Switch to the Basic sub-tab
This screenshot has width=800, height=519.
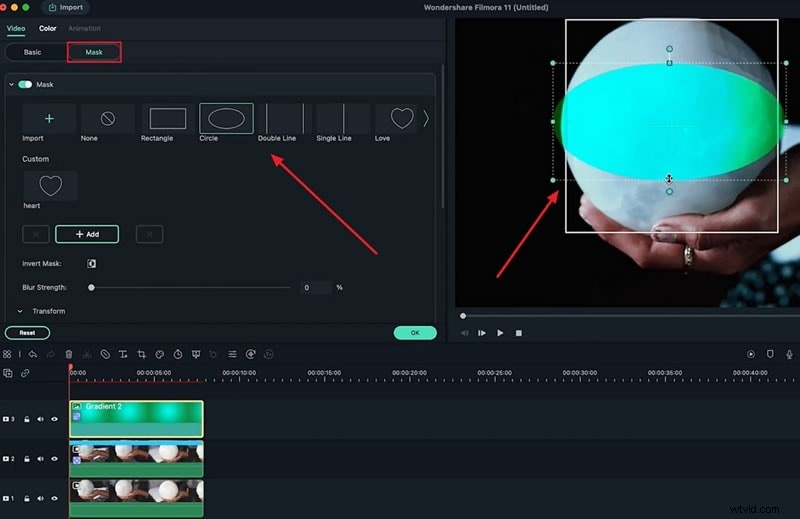click(x=32, y=52)
